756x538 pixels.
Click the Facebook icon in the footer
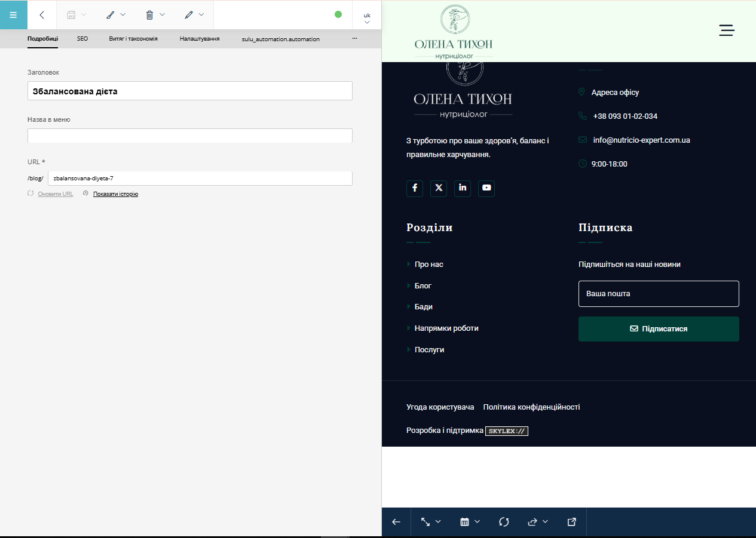[415, 188]
